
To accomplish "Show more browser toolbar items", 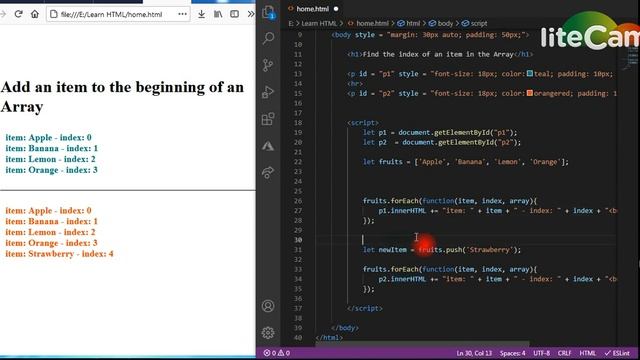I will 250,14.
